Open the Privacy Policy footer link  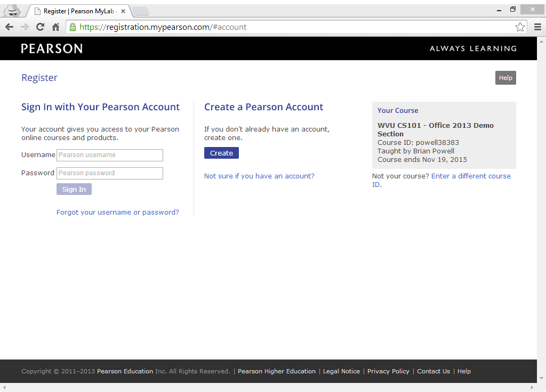[388, 371]
